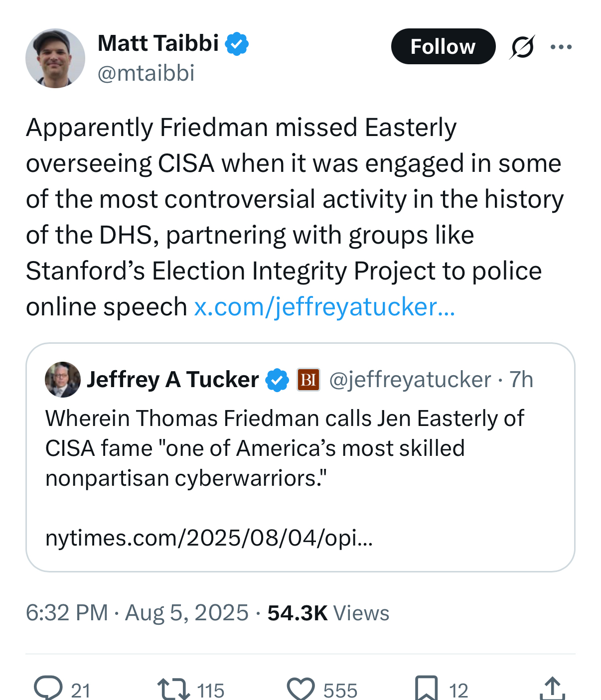
Task: Click the share upload icon
Action: [x=552, y=689]
